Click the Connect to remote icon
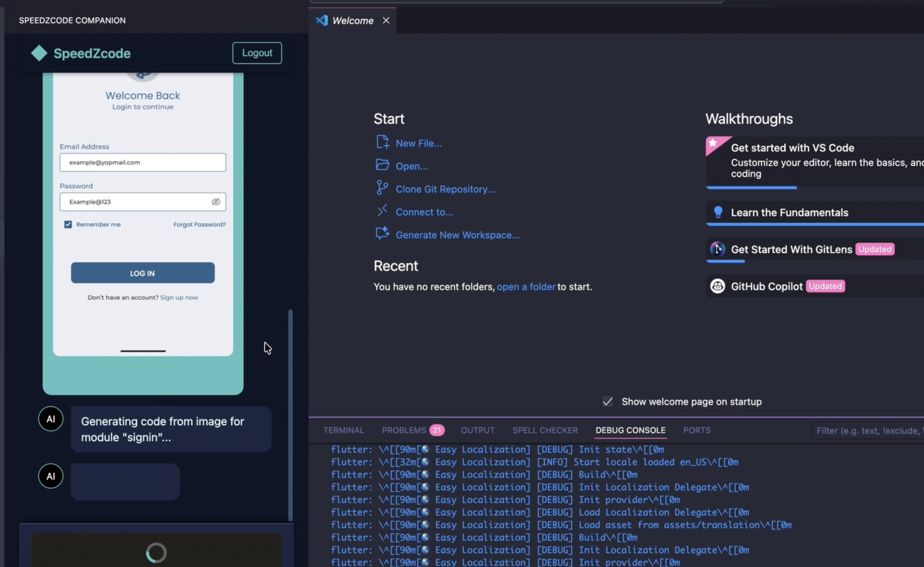 pos(382,211)
